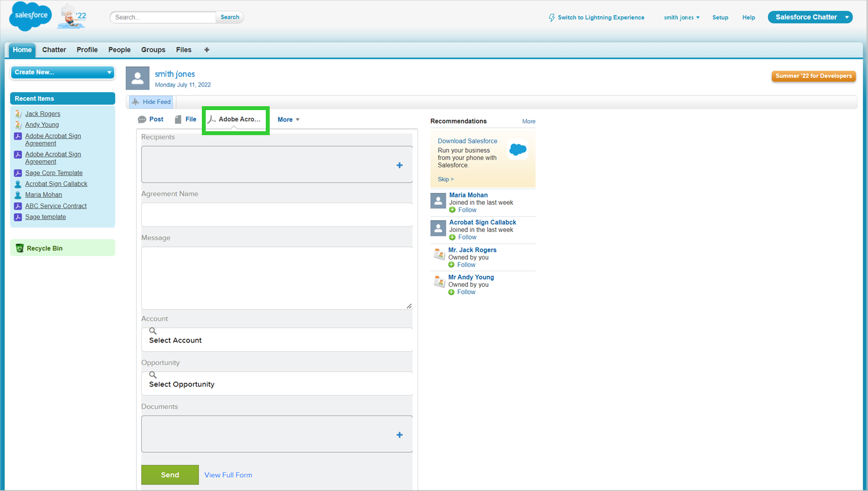Expand the Create New dropdown
This screenshot has height=491, width=868.
[109, 72]
